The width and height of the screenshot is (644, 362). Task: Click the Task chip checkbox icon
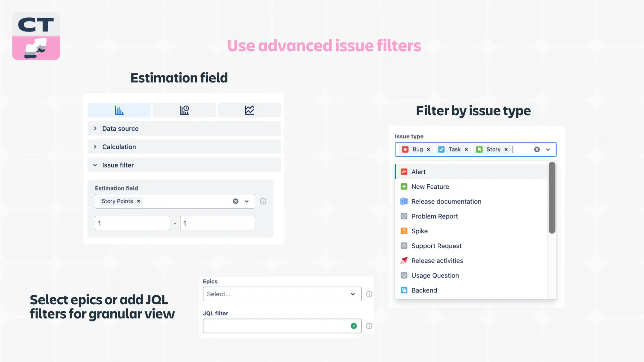click(441, 149)
